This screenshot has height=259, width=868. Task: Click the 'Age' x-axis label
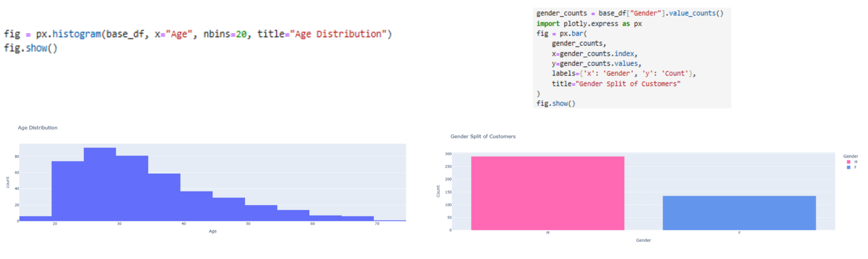tap(213, 231)
